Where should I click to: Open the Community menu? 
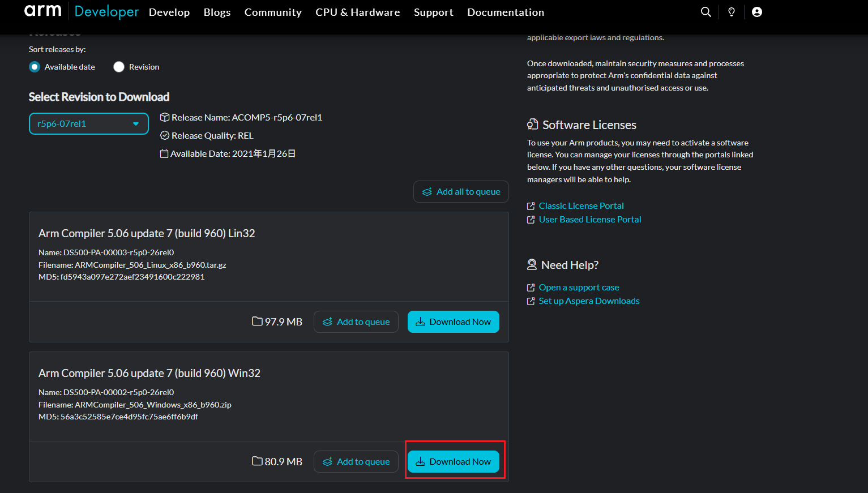(273, 12)
